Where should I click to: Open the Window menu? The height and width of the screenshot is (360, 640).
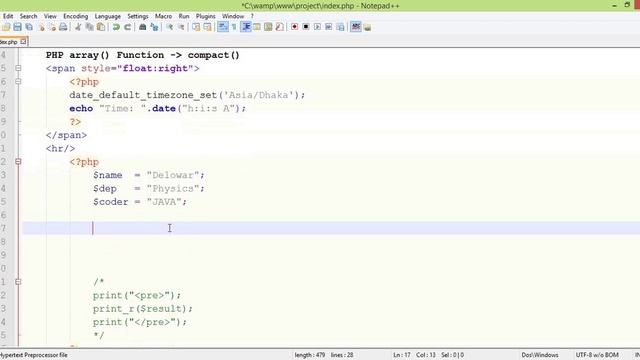click(x=233, y=16)
